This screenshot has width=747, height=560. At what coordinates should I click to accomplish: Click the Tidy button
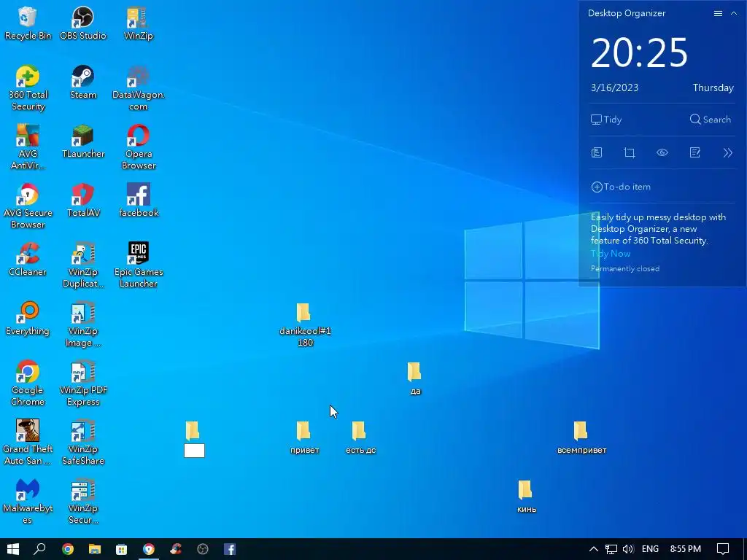(606, 120)
